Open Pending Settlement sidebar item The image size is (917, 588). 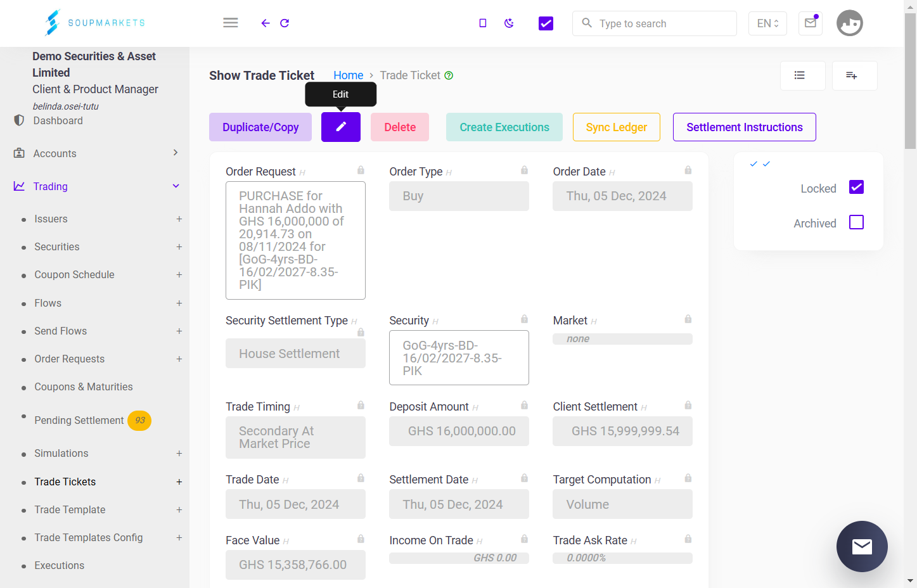(79, 420)
